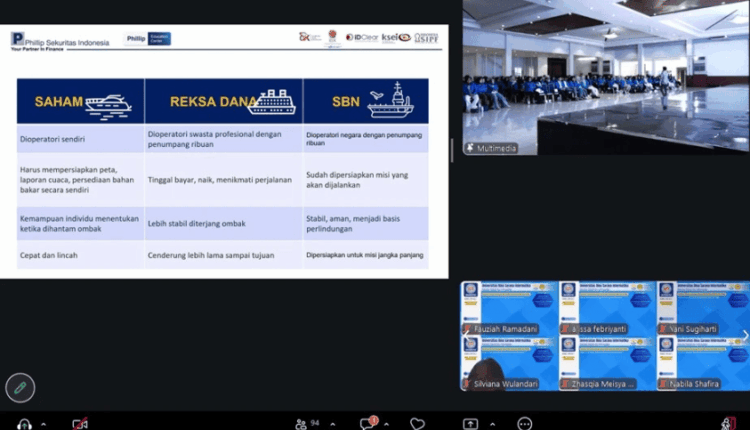Click the Phillip Sekuritas Indonesia logo
The height and width of the screenshot is (430, 750).
point(60,41)
